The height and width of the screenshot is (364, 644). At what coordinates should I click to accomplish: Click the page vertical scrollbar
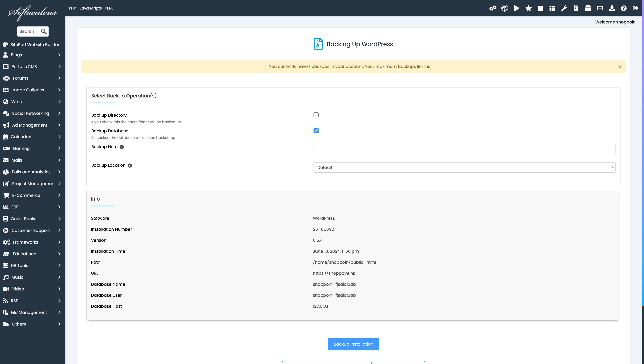tap(643, 153)
